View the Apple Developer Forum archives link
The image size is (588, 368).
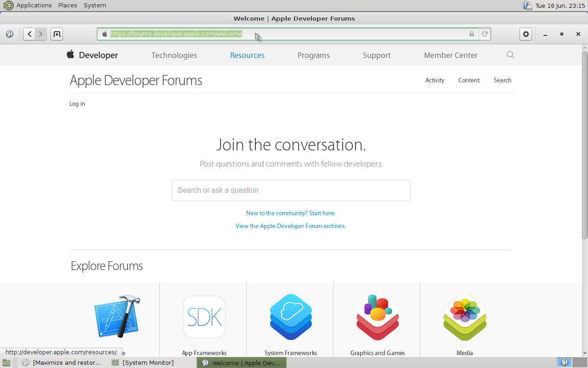[291, 226]
